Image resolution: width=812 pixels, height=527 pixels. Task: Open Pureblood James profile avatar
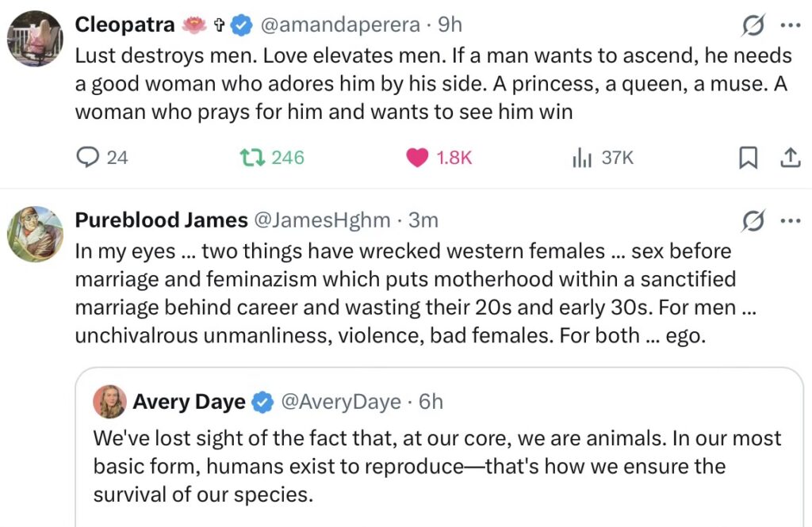(35, 234)
